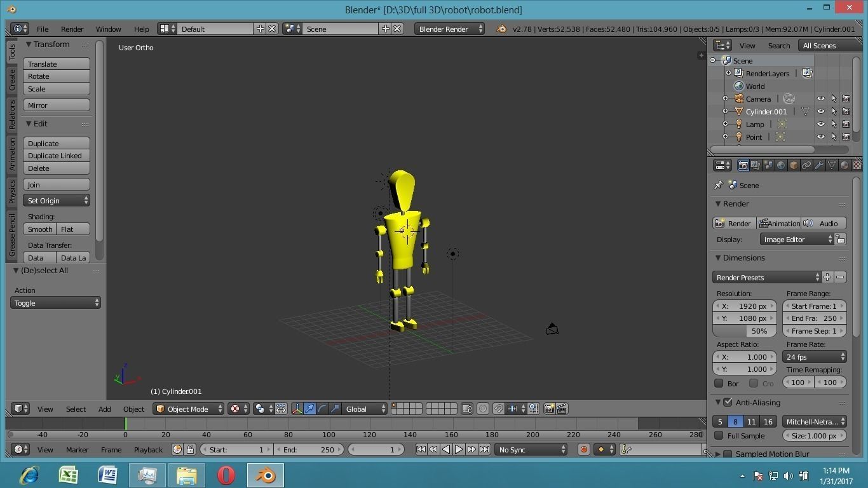Click the OpenGL render image camera icon
Image resolution: width=868 pixels, height=488 pixels.
(549, 409)
